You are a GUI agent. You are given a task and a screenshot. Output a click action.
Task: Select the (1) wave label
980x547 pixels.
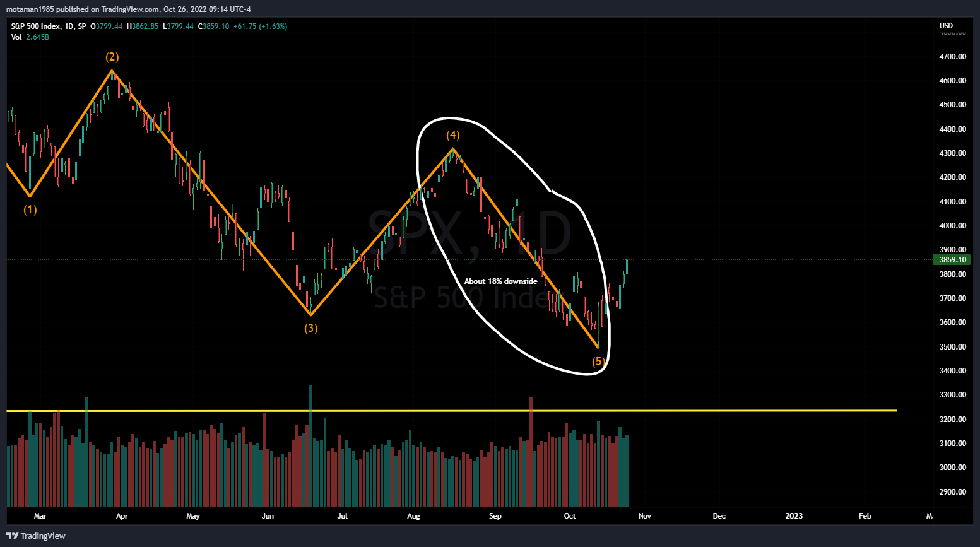(x=30, y=210)
